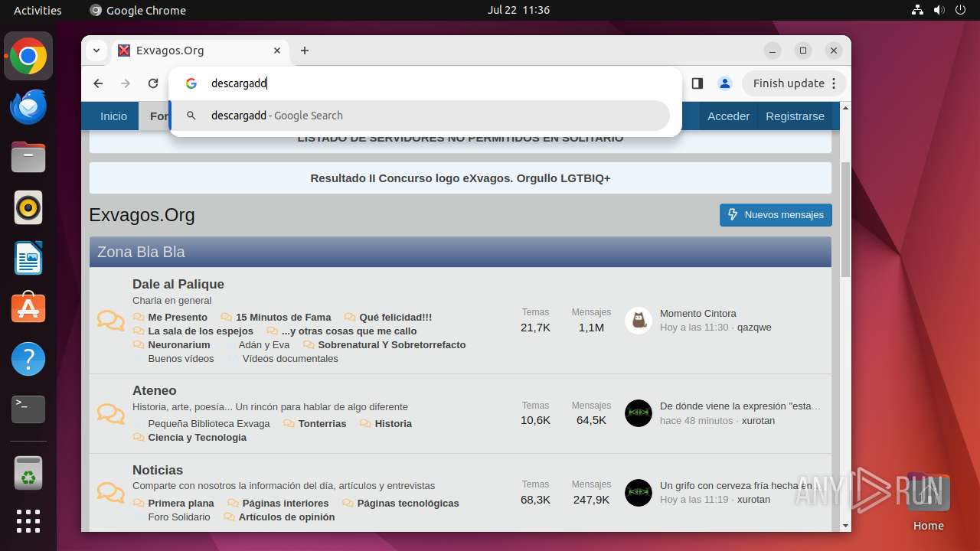Screen dimensions: 980x551
Task: Open Files from the Ubuntu dock
Action: point(28,157)
